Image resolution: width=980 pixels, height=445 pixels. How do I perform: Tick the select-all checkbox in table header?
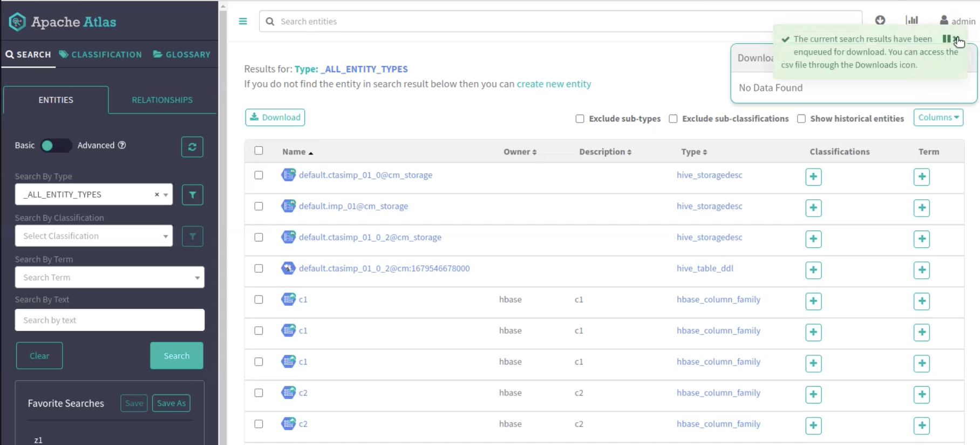pyautogui.click(x=259, y=151)
